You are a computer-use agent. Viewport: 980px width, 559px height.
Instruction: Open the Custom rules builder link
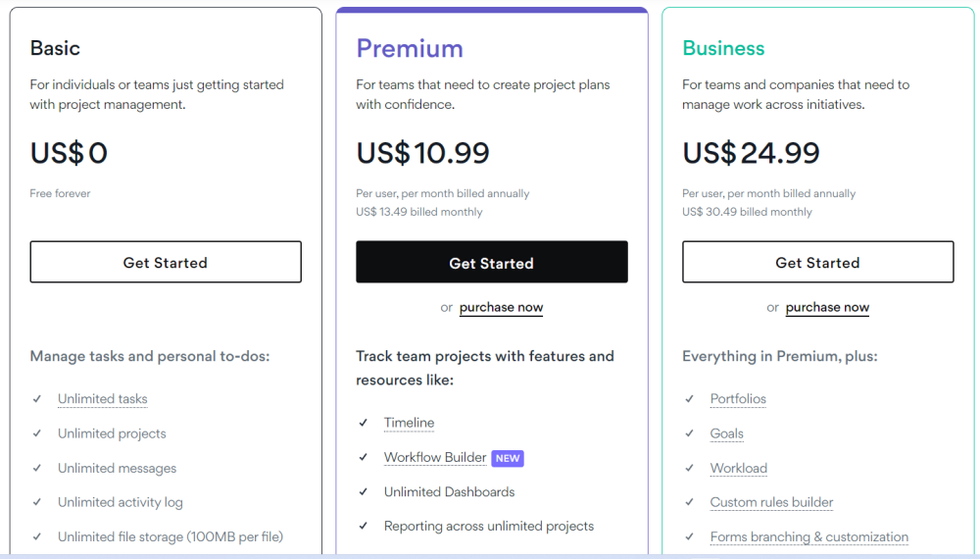[771, 502]
